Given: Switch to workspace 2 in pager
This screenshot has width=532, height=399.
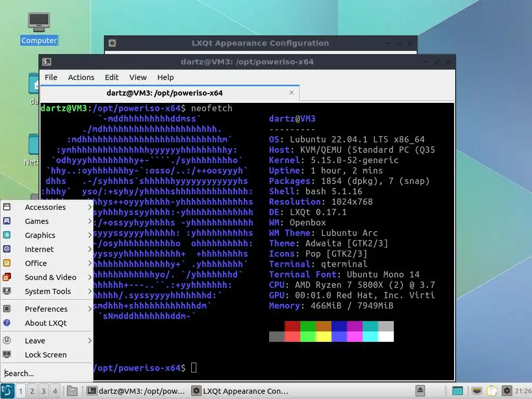Looking at the screenshot, I should 32,391.
